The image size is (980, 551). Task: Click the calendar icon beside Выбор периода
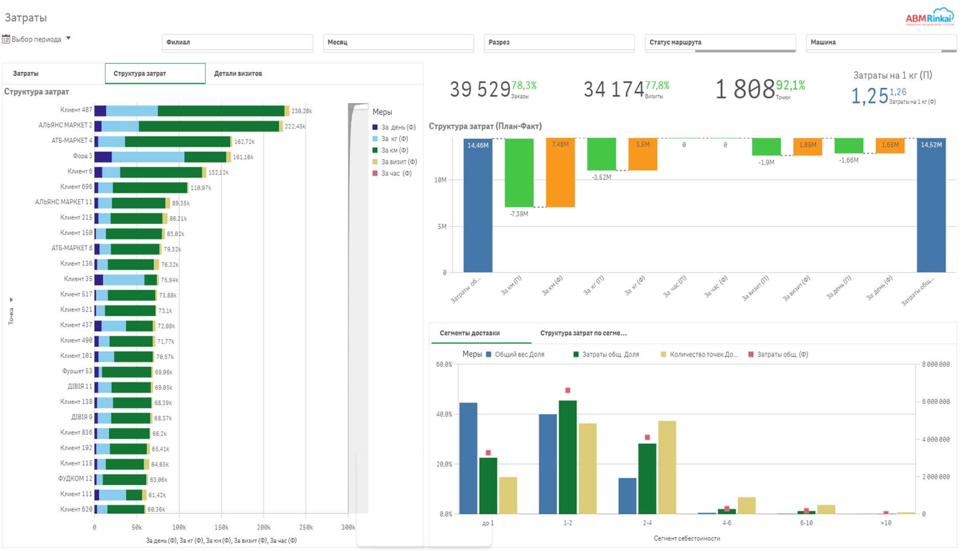click(x=6, y=39)
